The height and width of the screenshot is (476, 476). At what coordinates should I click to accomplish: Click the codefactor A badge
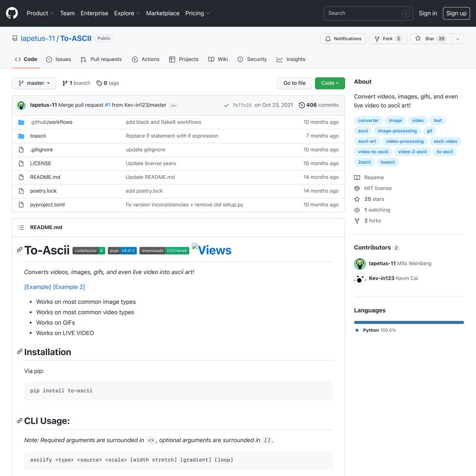[x=89, y=251]
